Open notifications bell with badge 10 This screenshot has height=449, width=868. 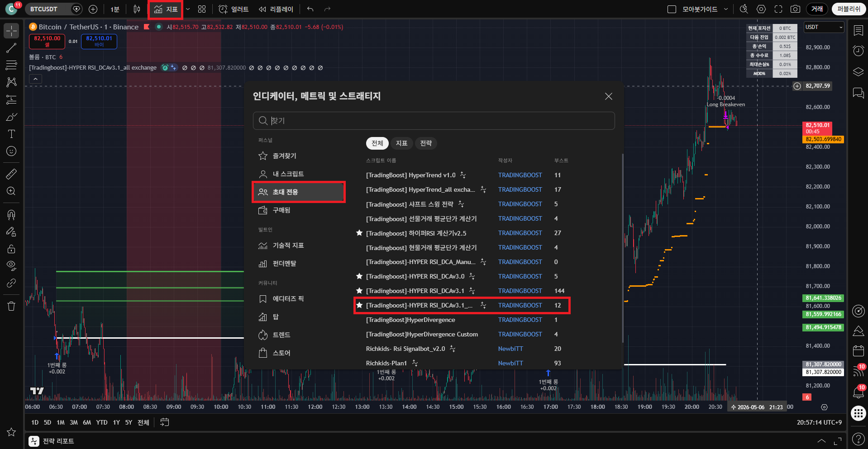[858, 392]
